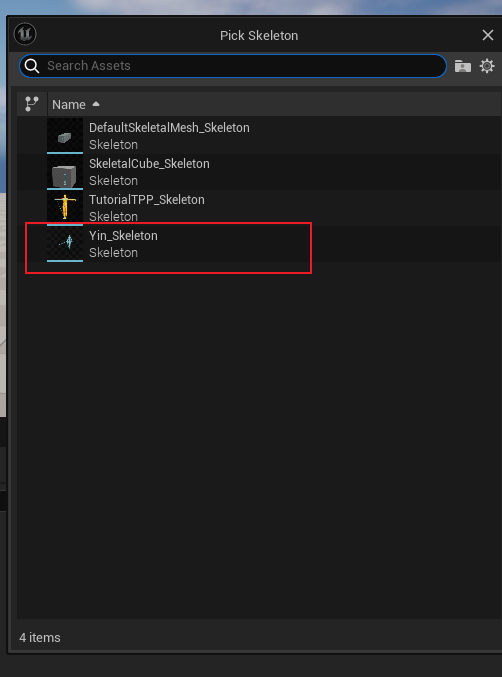Click the magnifier icon in search bar

click(x=32, y=66)
